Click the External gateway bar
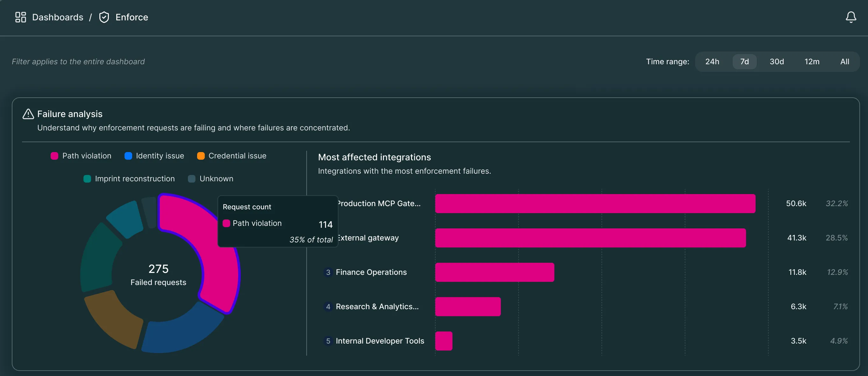The image size is (868, 376). click(x=590, y=238)
